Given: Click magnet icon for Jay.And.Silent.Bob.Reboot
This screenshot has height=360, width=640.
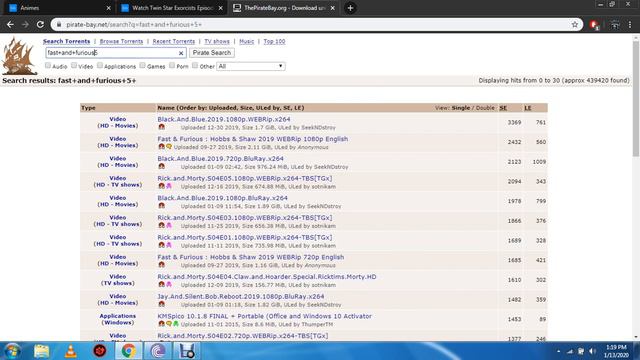Looking at the screenshot, I should click(162, 304).
